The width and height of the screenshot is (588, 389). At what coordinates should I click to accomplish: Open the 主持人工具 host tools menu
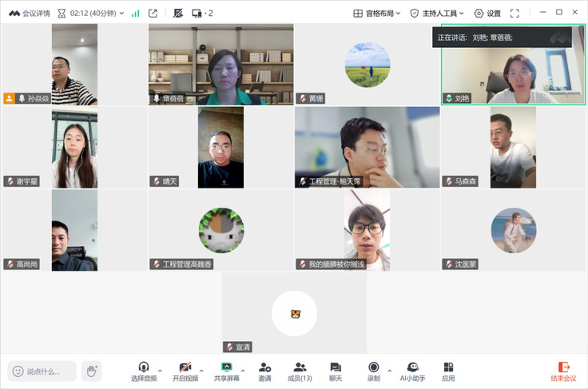click(x=437, y=13)
